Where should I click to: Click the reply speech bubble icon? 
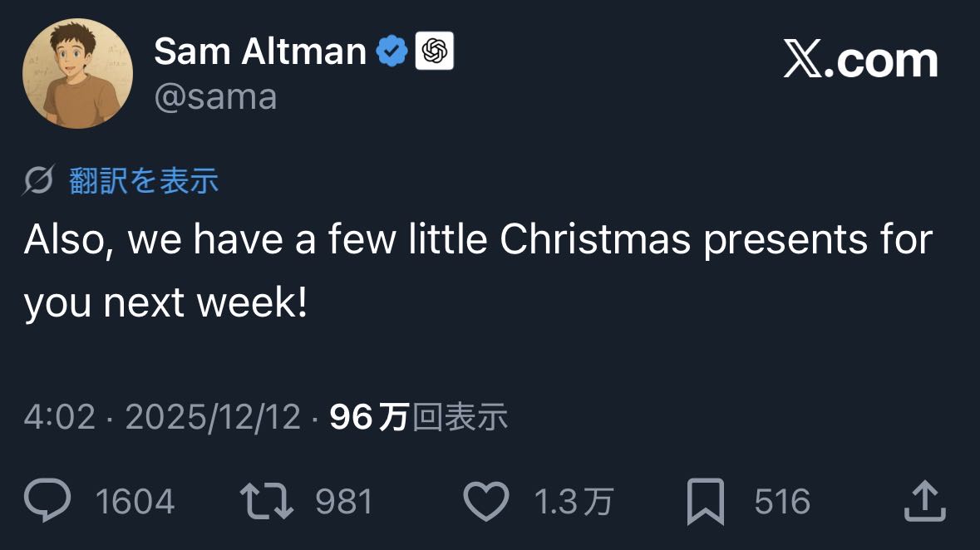(x=48, y=501)
